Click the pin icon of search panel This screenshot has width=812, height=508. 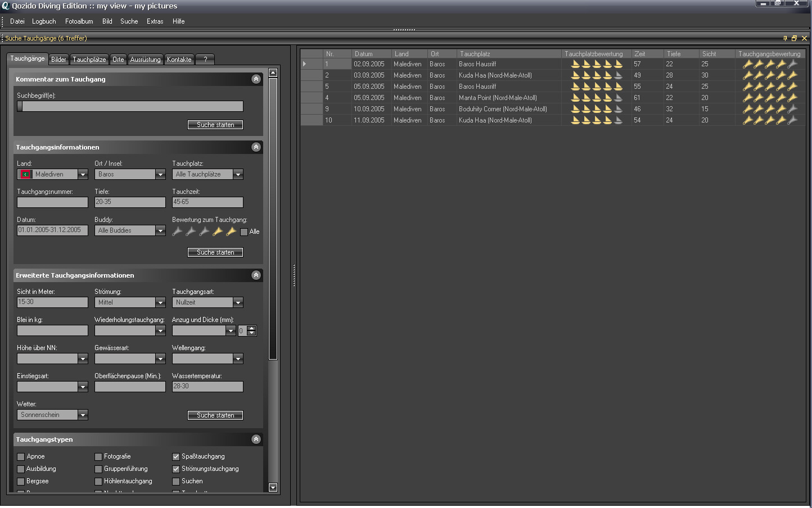pyautogui.click(x=785, y=38)
